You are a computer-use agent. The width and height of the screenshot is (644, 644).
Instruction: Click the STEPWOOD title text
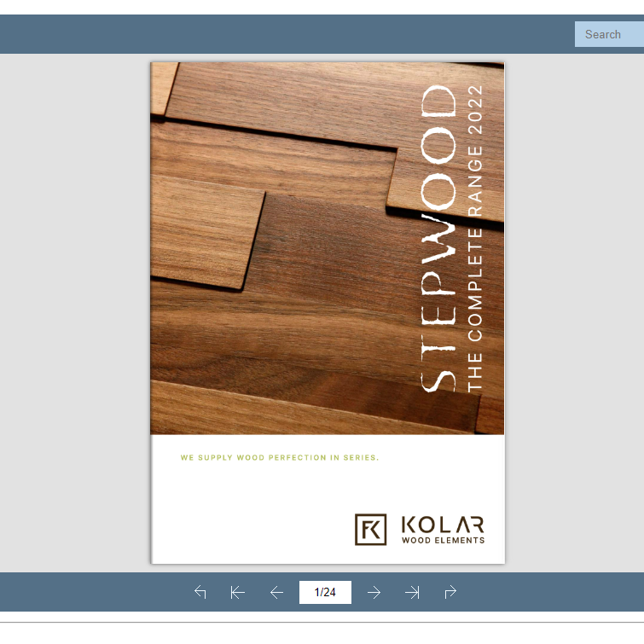pyautogui.click(x=438, y=238)
